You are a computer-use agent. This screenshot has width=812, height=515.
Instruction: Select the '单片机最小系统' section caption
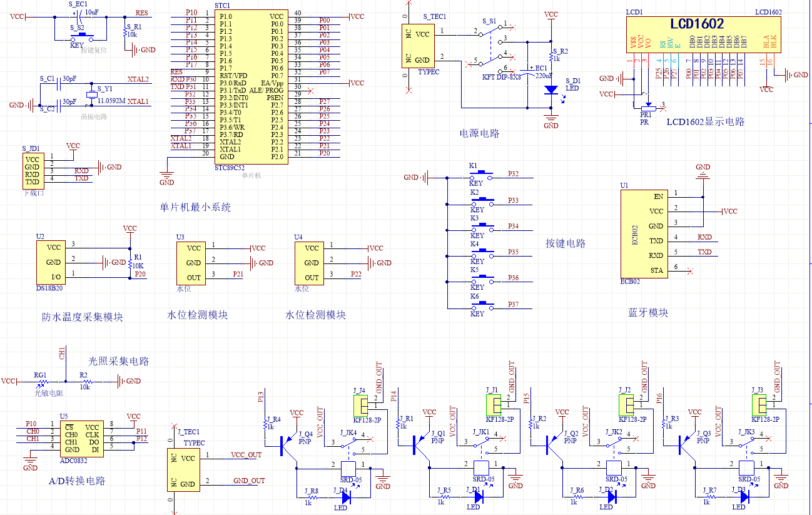pos(195,207)
